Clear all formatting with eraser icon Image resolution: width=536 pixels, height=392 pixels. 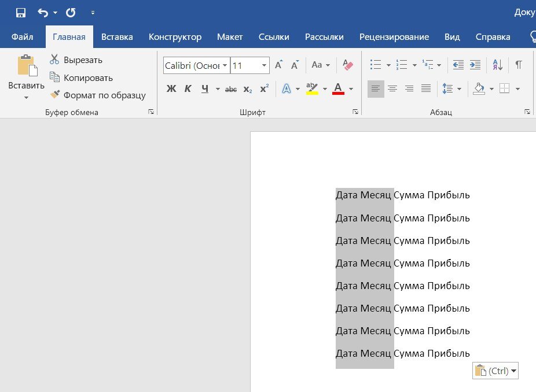tap(348, 65)
